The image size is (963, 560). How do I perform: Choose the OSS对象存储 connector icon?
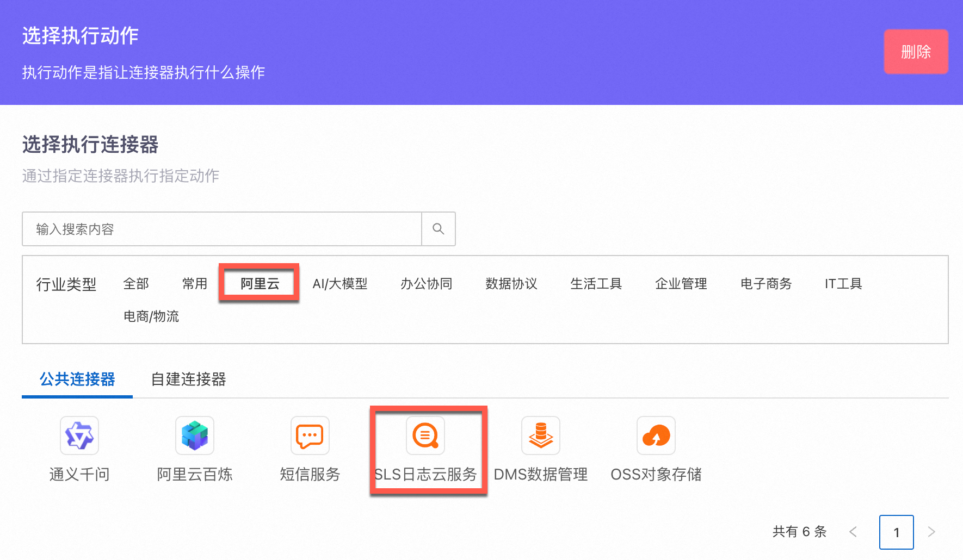656,435
